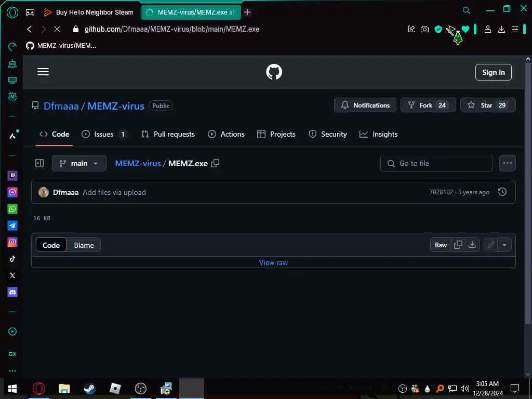Open the browser downloads icon
Image resolution: width=532 pixels, height=399 pixels.
pos(501,29)
